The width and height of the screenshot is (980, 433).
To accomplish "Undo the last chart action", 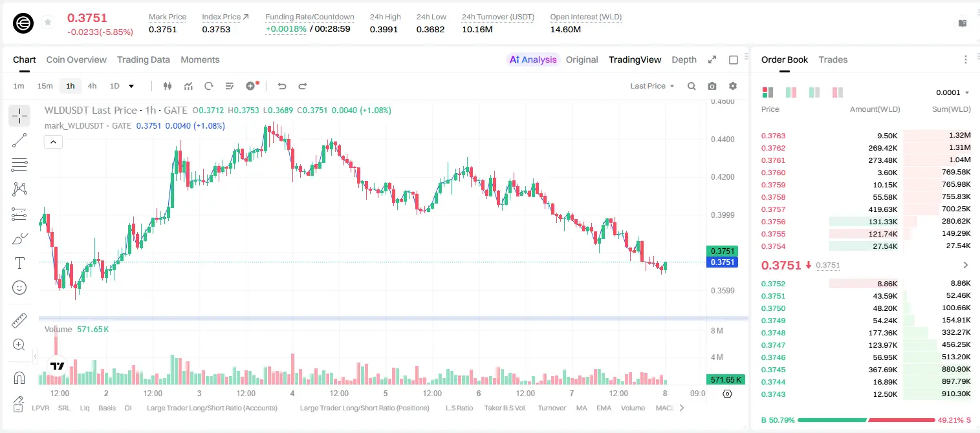I will pyautogui.click(x=282, y=86).
